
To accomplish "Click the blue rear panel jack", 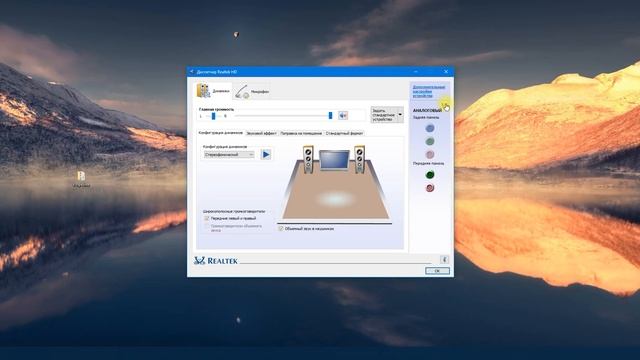I will [430, 128].
